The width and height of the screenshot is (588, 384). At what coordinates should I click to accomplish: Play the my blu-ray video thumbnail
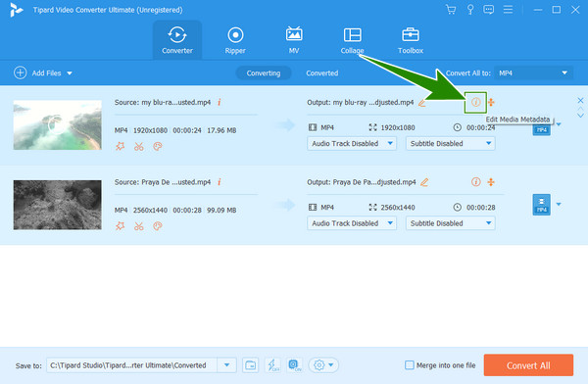pyautogui.click(x=58, y=124)
